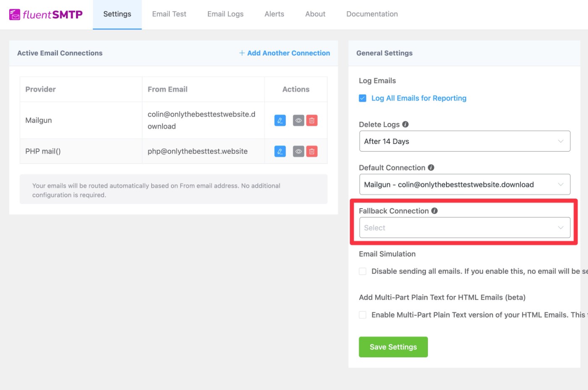588x390 pixels.
Task: Open the Delete Logs dropdown
Action: click(x=465, y=141)
